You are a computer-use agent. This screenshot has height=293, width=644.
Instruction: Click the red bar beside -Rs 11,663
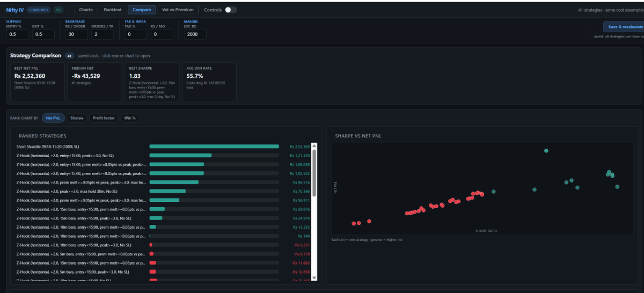[x=152, y=263]
